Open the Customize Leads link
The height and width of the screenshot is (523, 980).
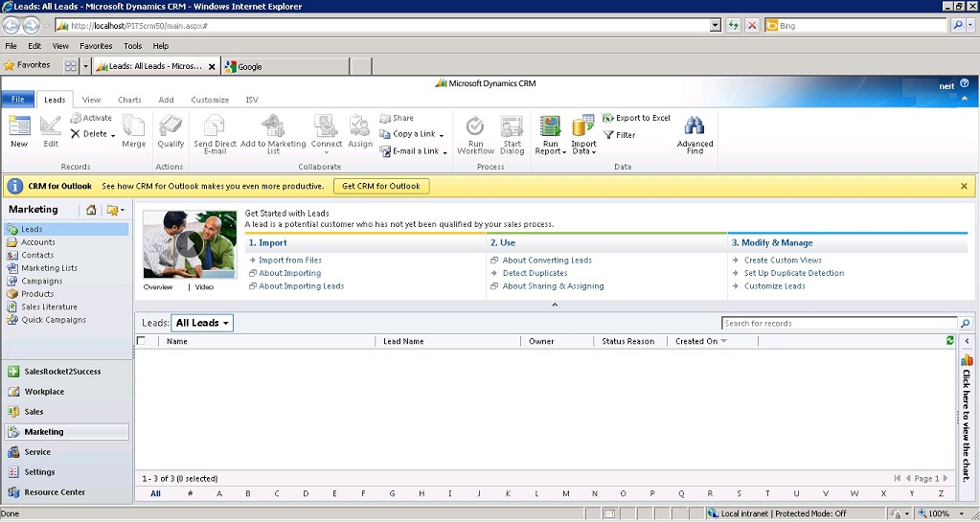774,286
